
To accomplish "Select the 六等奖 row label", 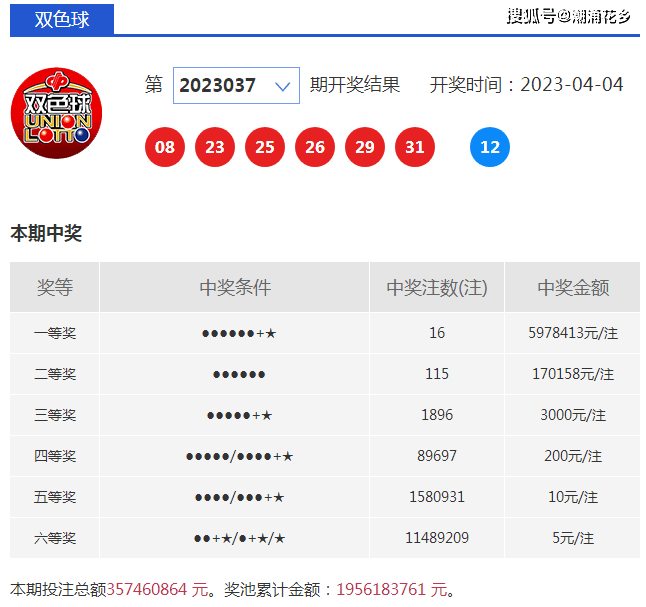I will (55, 538).
